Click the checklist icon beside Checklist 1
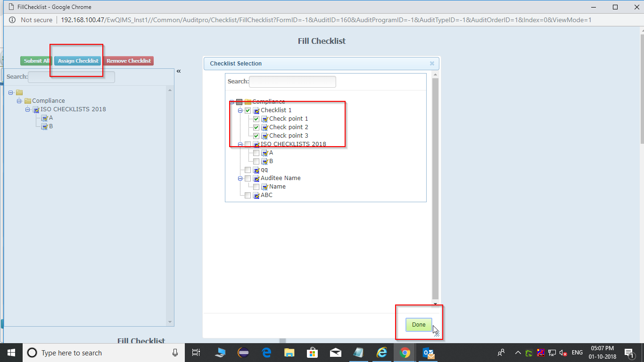This screenshot has height=362, width=644. [x=256, y=110]
